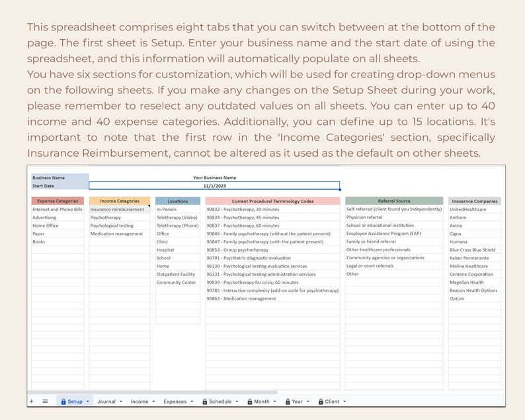
Task: Select the Psychological testing income cell
Action: (x=120, y=226)
